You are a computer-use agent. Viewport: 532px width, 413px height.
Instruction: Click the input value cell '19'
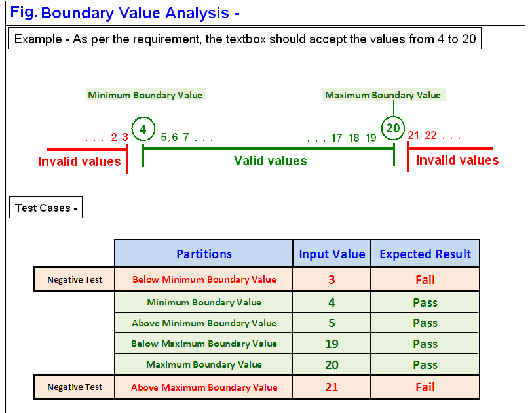click(x=332, y=344)
